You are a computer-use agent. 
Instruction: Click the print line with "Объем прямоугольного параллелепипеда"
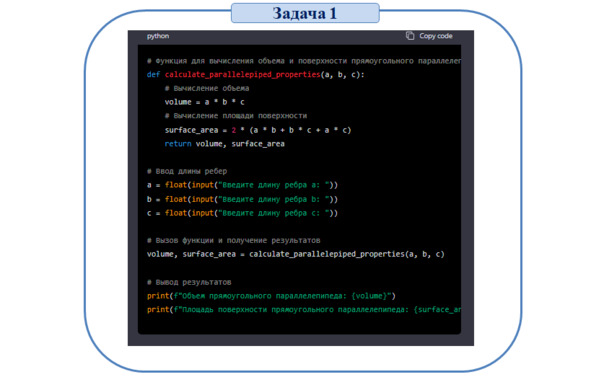tap(271, 296)
